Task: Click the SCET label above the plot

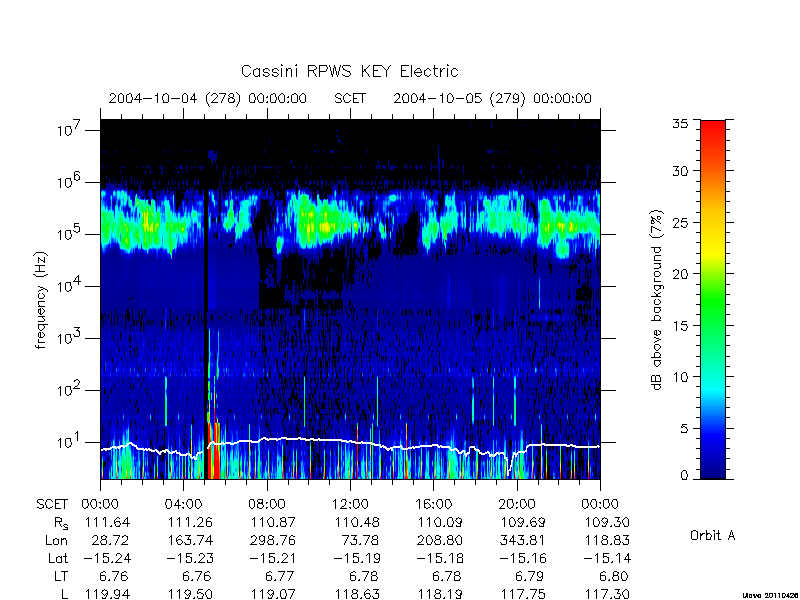Action: 350,98
